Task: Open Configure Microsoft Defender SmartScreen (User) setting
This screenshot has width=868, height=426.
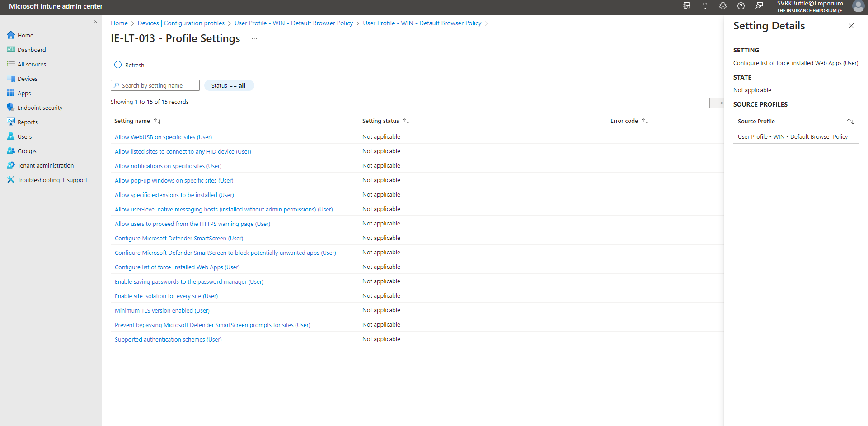Action: tap(179, 238)
